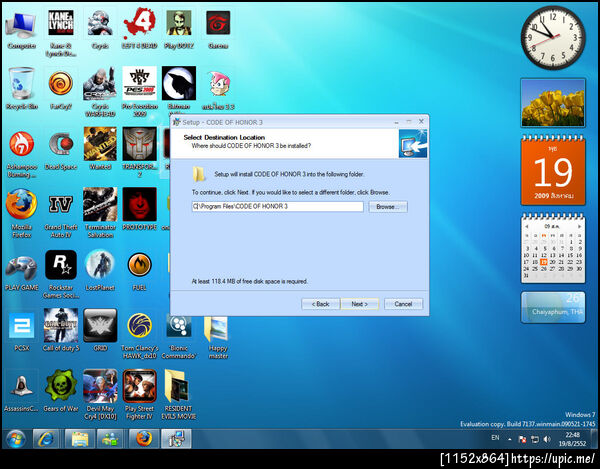The image size is (600, 469).
Task: Click the tulips slideshow gadget
Action: pos(553,103)
